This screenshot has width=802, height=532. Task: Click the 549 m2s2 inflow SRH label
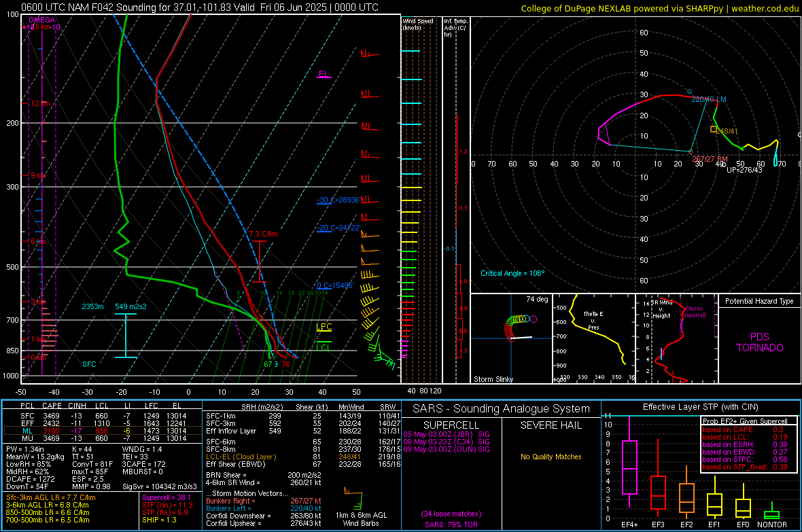[x=130, y=306]
